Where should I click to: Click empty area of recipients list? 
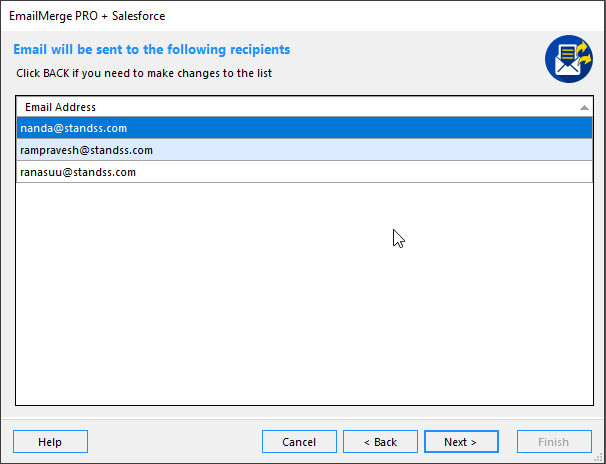305,294
